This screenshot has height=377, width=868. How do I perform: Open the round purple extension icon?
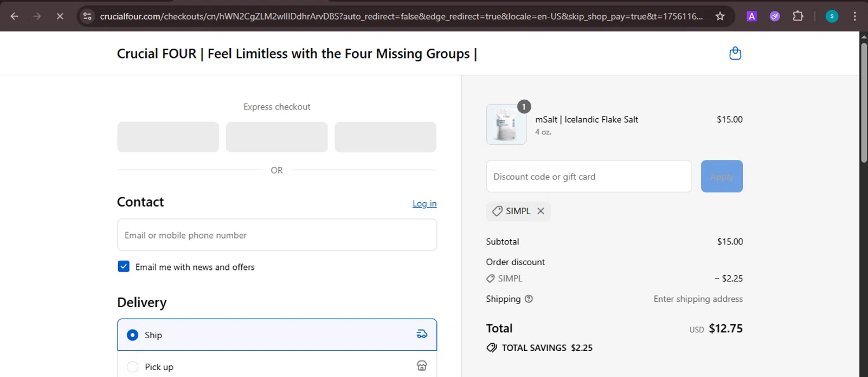[775, 16]
